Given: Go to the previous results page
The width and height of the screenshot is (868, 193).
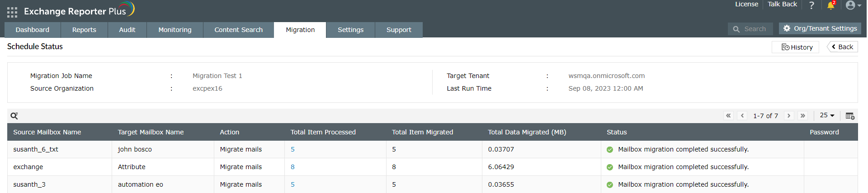Looking at the screenshot, I should (x=742, y=116).
